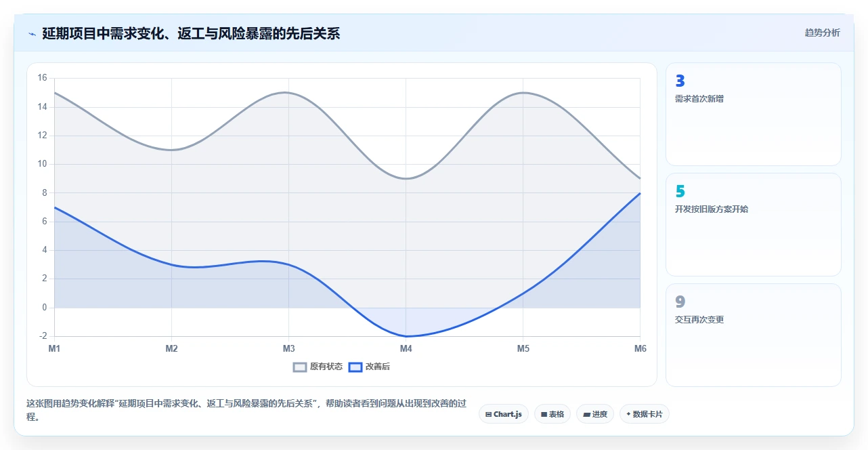
Task: Click the icon in the 表格 chip
Action: 544,414
